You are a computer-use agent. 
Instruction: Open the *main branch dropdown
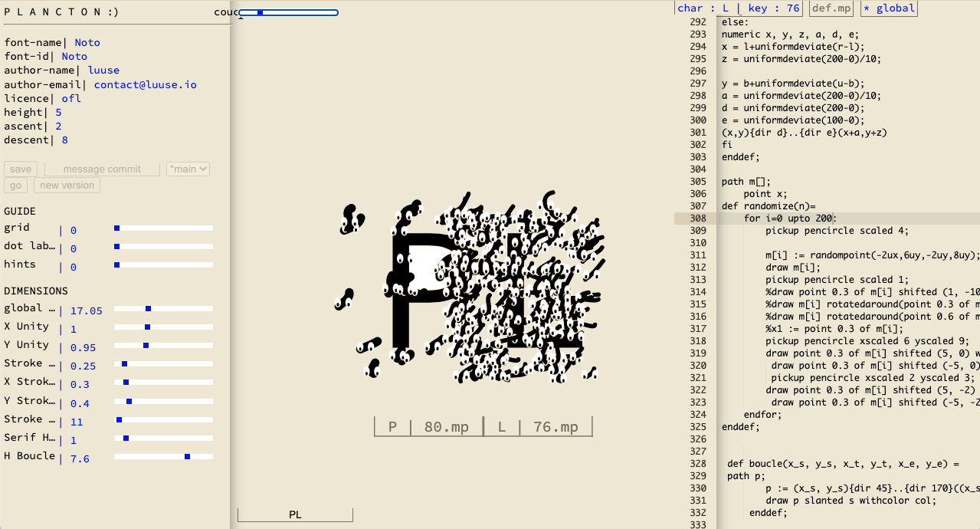click(x=188, y=169)
